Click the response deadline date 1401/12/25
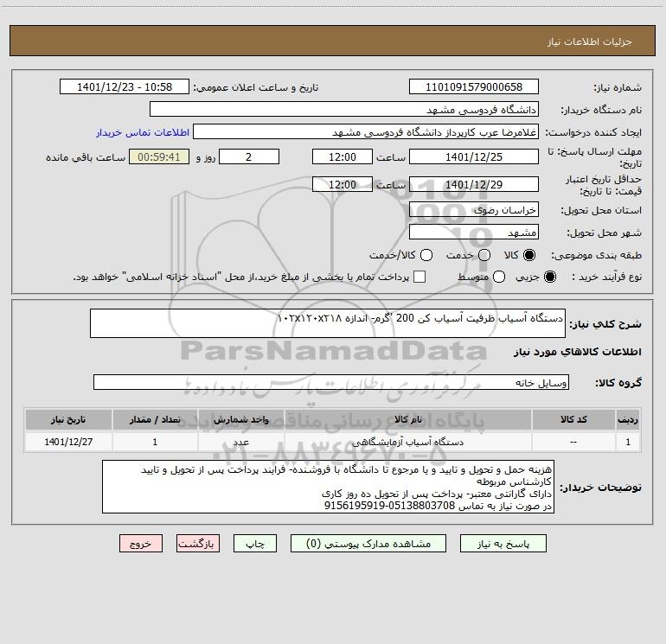The image size is (666, 644). click(x=474, y=156)
